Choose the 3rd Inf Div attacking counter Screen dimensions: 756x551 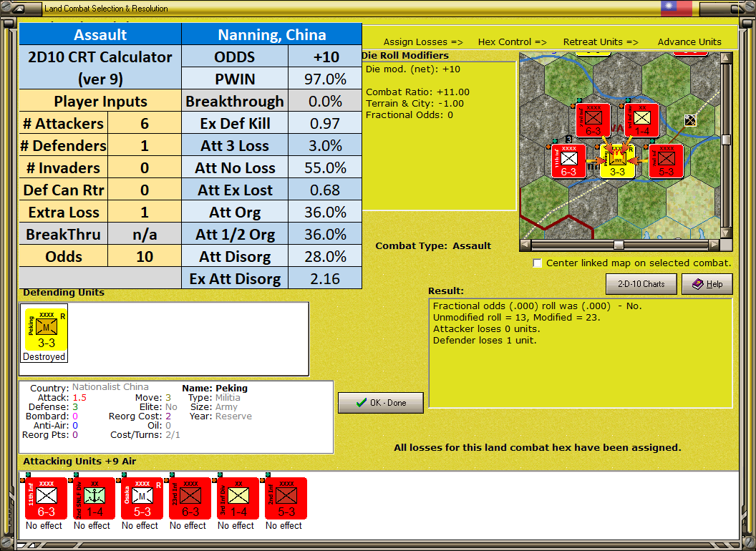pyautogui.click(x=238, y=499)
